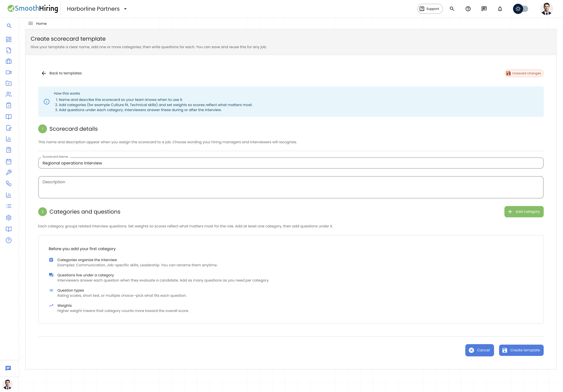Click the clipboard-list icon in sidebar
The image size is (563, 392).
point(9,150)
